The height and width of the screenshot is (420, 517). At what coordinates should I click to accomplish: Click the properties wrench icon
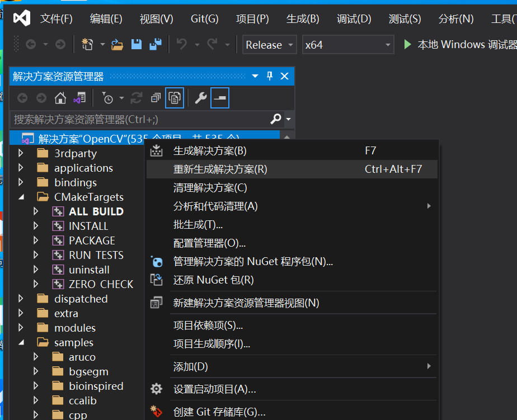click(x=200, y=98)
